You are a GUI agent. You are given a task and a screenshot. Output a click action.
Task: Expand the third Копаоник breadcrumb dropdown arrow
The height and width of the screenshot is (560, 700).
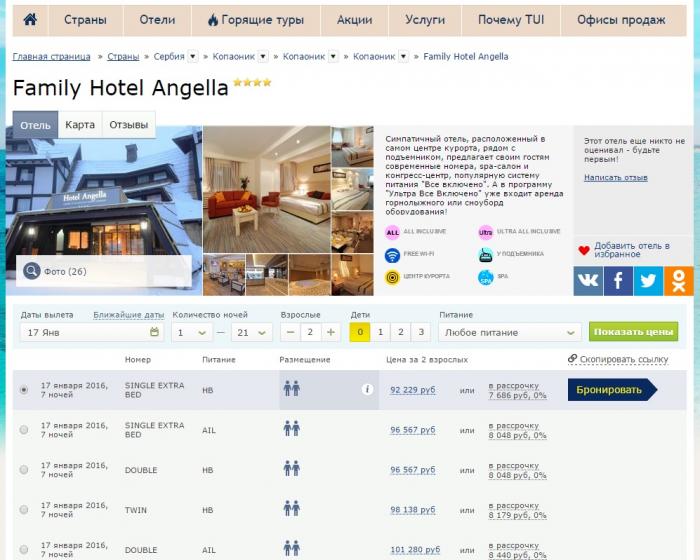pos(404,56)
